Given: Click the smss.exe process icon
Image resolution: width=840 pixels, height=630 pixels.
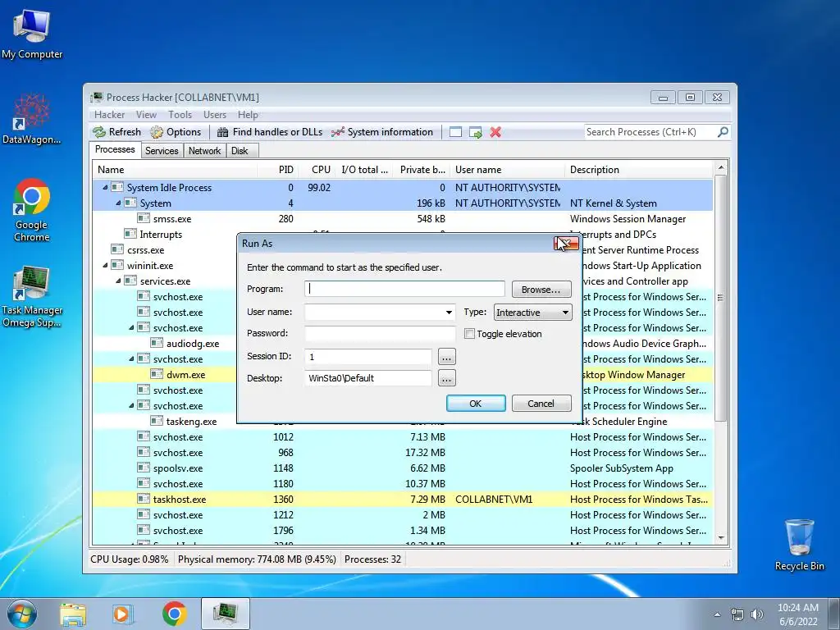Looking at the screenshot, I should (x=143, y=218).
